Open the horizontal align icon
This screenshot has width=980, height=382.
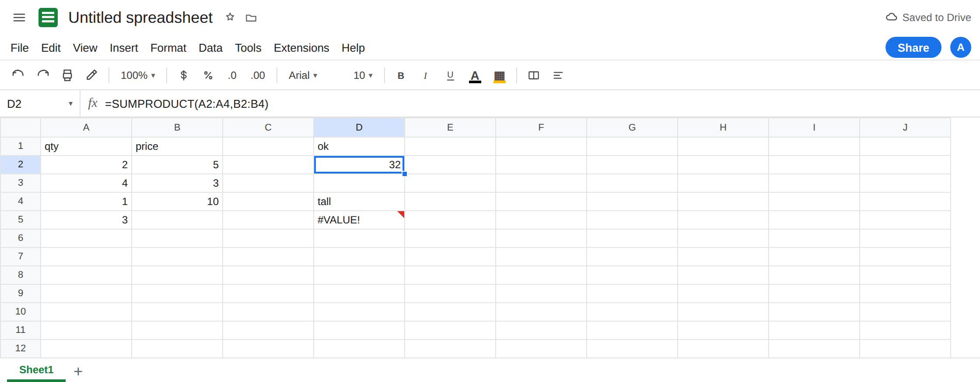tap(558, 75)
